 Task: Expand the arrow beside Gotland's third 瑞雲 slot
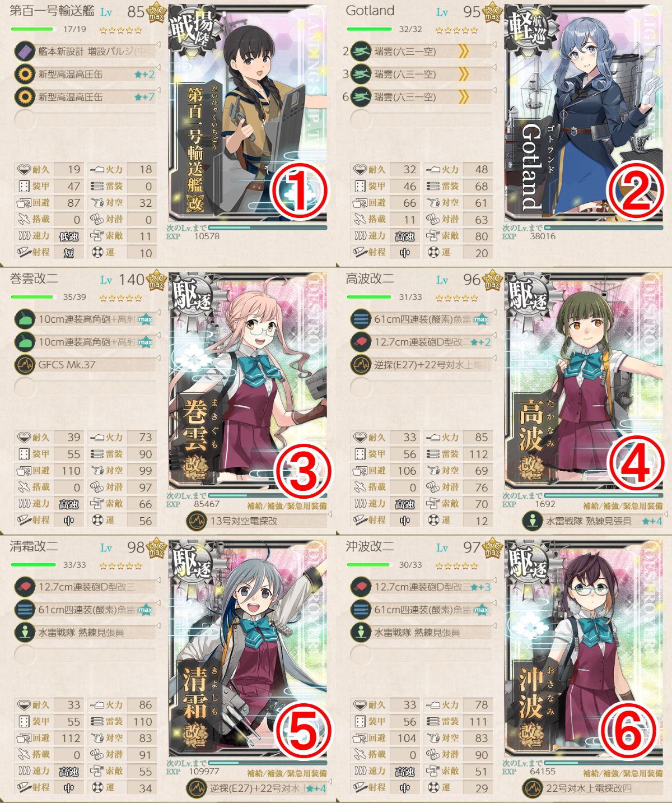[x=495, y=90]
